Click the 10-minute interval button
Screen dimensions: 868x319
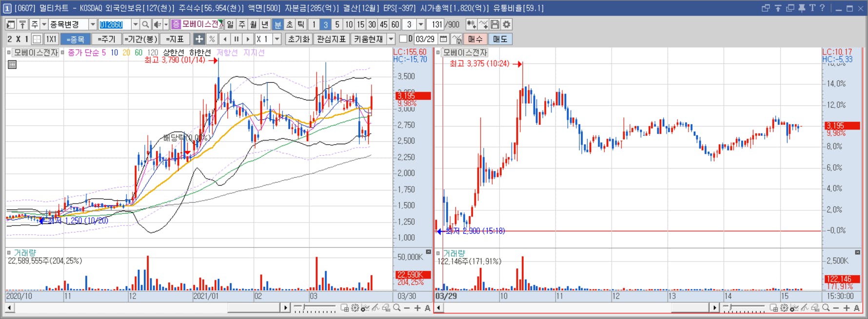349,24
